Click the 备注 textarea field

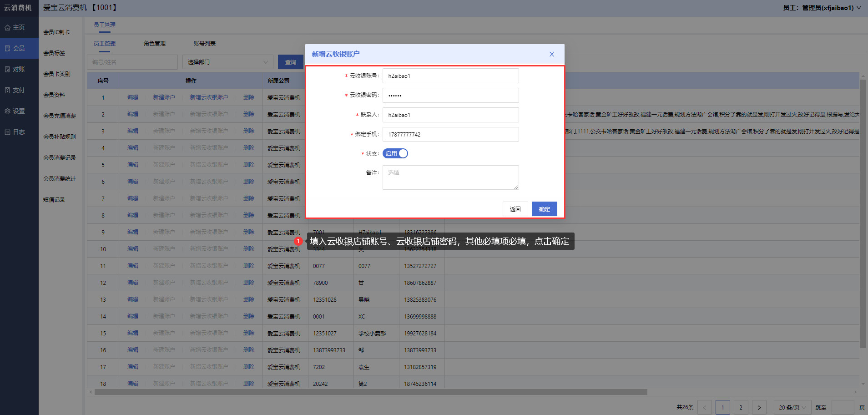(x=450, y=177)
